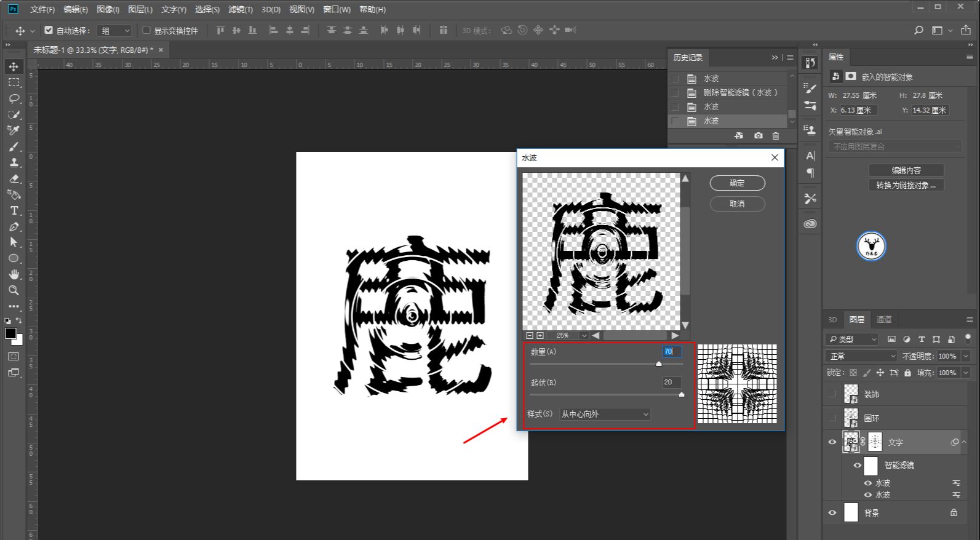Click the 编辑内容 button in Properties
This screenshot has width=980, height=540.
click(906, 170)
